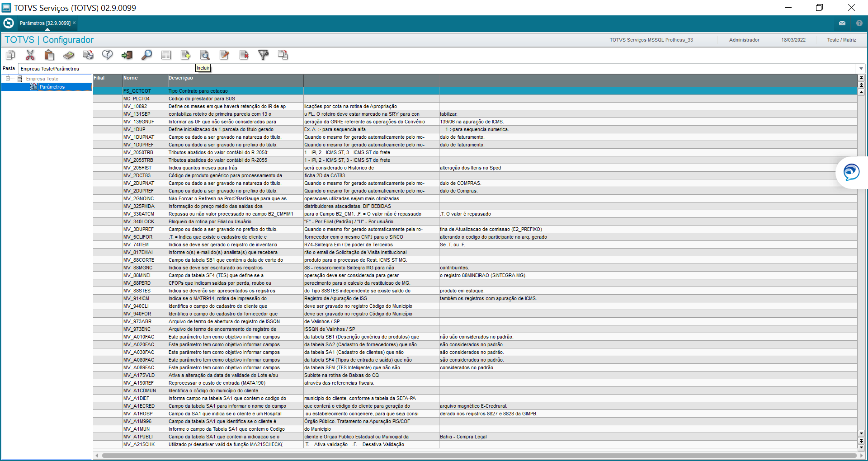Select the MC_PLCT04 parameter row
The image size is (868, 461).
pyautogui.click(x=475, y=99)
